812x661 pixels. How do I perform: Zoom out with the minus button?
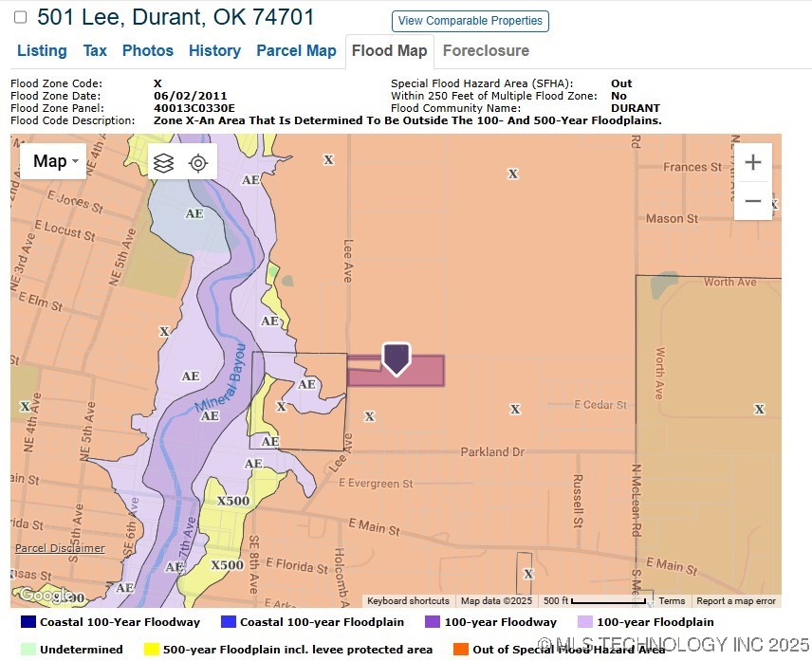point(752,201)
